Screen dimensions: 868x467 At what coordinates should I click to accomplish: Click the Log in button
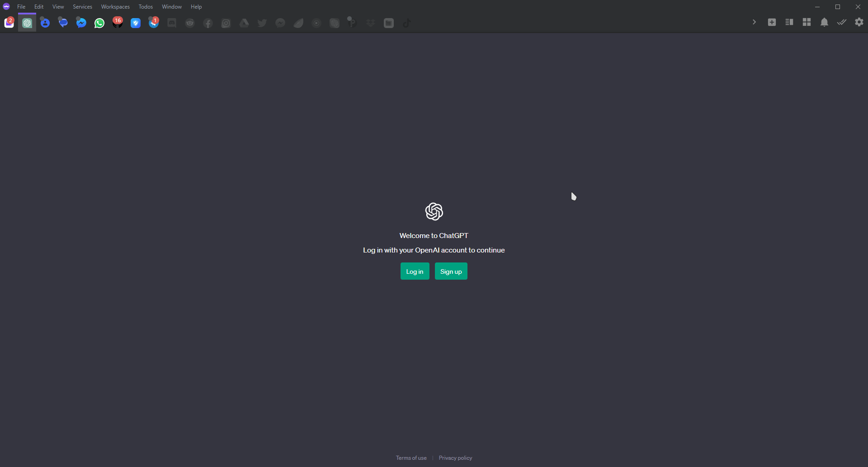pyautogui.click(x=415, y=271)
